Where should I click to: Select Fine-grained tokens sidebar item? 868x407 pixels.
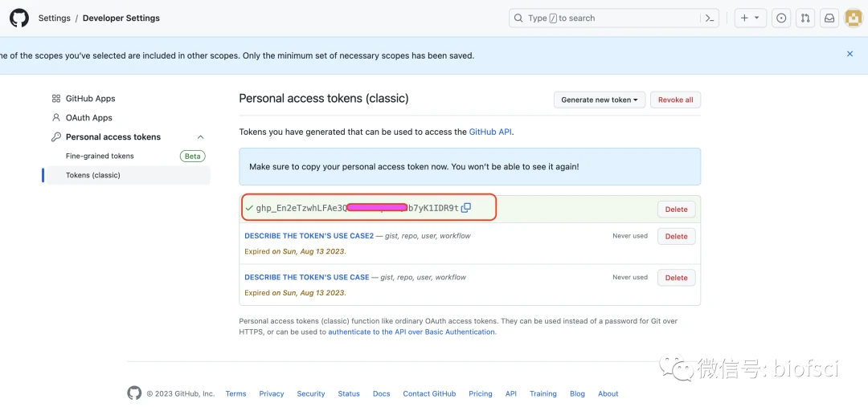click(100, 156)
